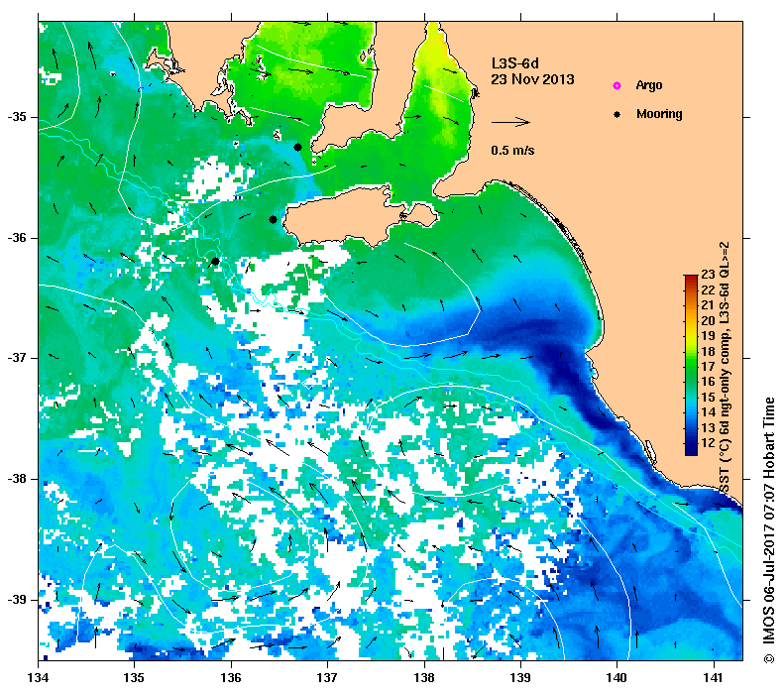Viewport: 784px width, 694px height.
Task: Click the "L3S-6d" title text
Action: click(x=515, y=63)
